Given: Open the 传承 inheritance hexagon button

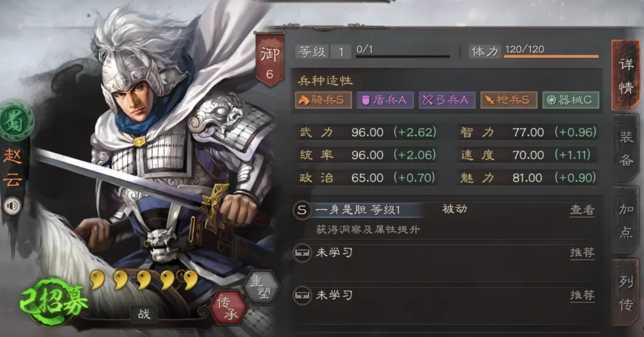Looking at the screenshot, I should click(x=228, y=308).
